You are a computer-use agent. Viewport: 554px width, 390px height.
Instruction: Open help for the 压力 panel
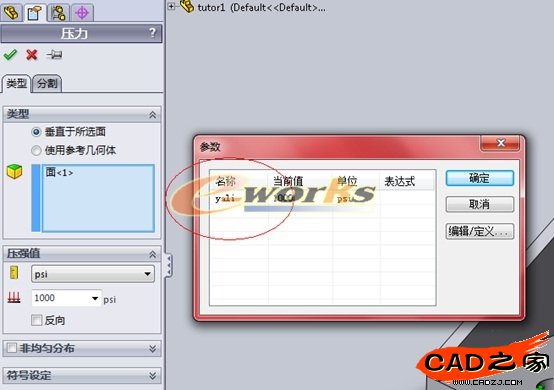click(152, 33)
